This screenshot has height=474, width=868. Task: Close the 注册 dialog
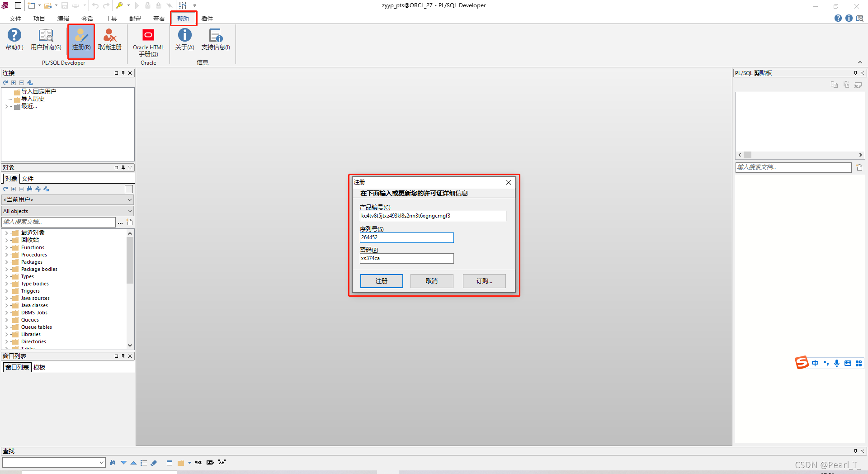point(509,182)
